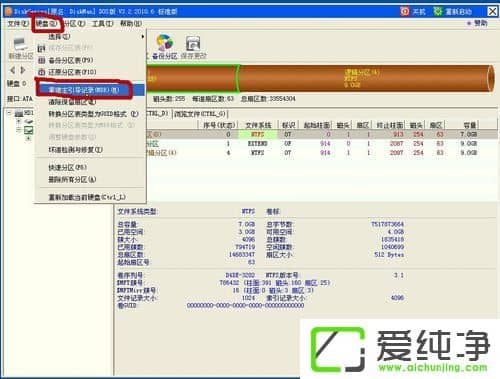Click the highlighted green NTFS cell

point(258,134)
